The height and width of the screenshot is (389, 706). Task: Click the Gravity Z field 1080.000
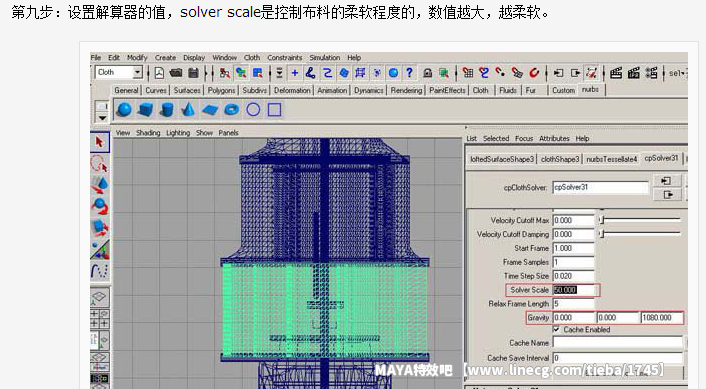point(662,317)
